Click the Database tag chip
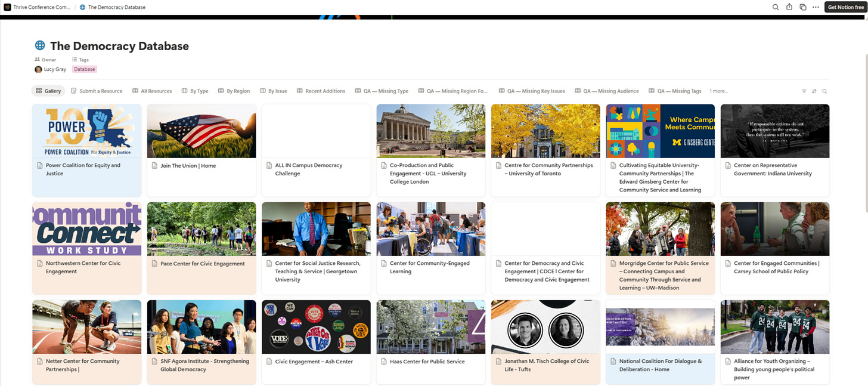This screenshot has width=868, height=386. pyautogui.click(x=84, y=69)
